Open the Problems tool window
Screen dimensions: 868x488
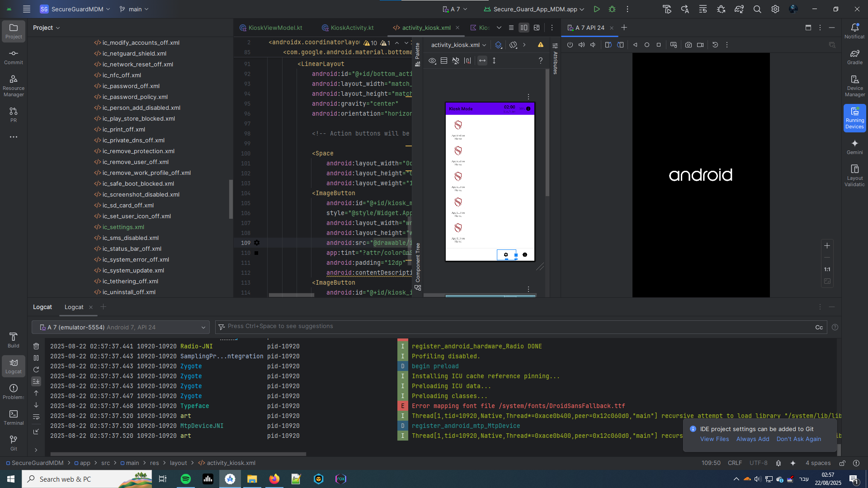pyautogui.click(x=14, y=392)
